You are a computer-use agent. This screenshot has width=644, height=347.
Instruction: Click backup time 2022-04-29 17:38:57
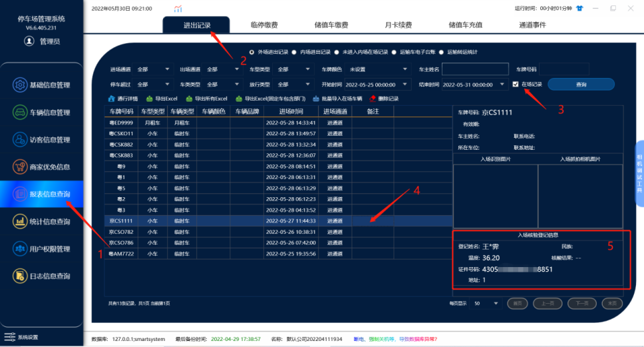(236, 339)
